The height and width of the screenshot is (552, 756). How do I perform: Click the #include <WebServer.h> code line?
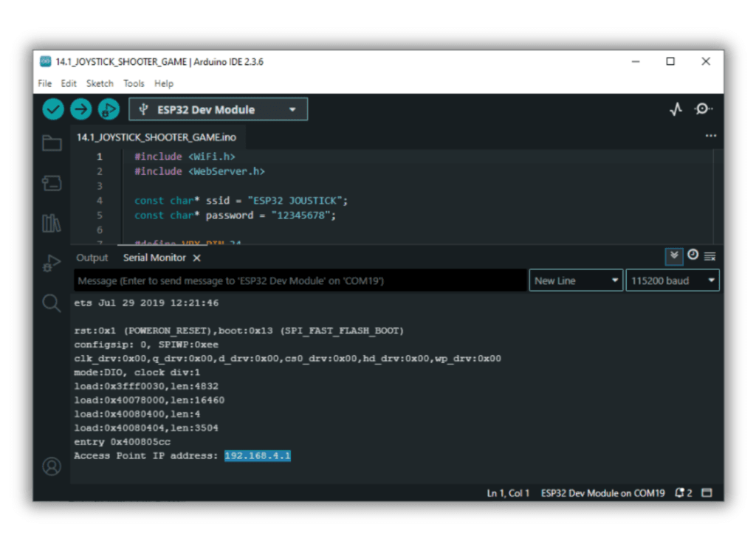click(x=199, y=171)
